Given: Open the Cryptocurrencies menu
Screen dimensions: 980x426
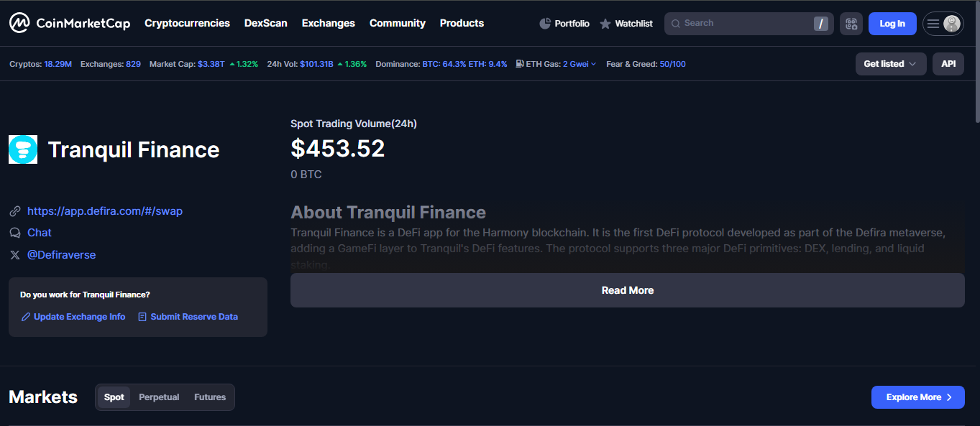Looking at the screenshot, I should click(x=187, y=23).
